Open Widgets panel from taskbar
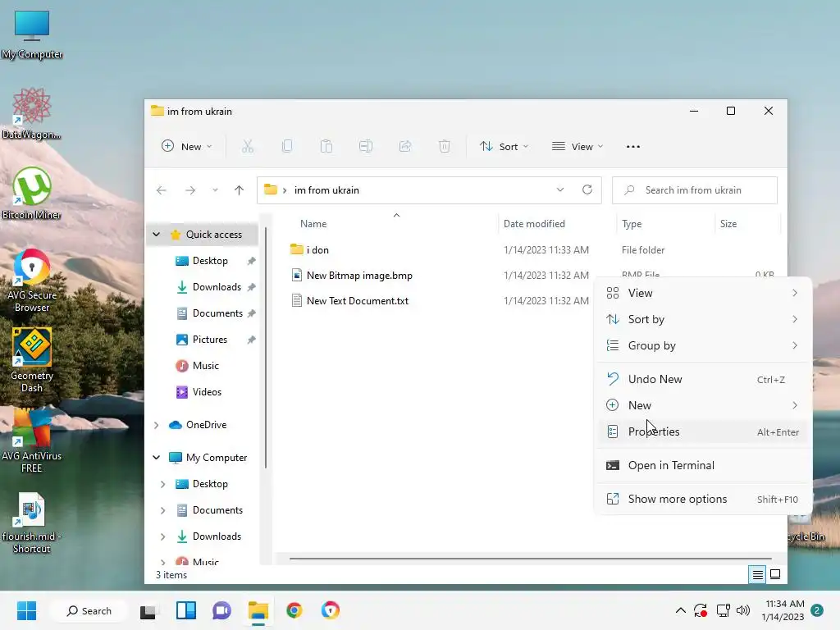 (x=186, y=610)
